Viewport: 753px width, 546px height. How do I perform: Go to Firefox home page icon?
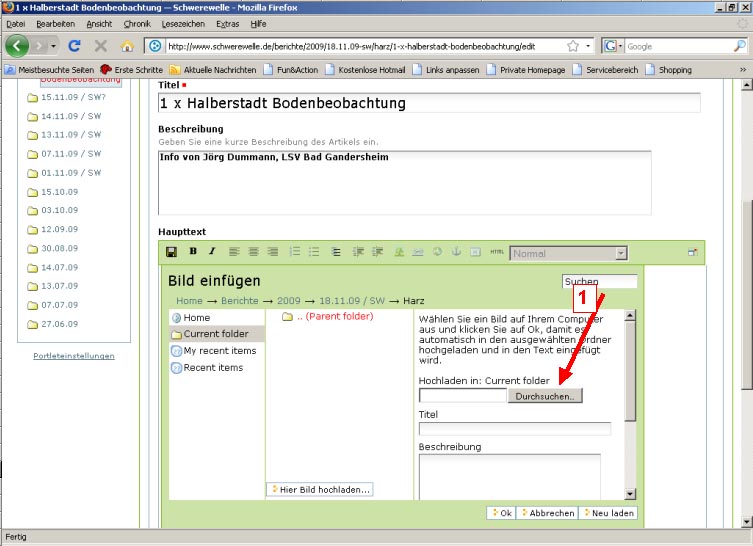coord(127,46)
